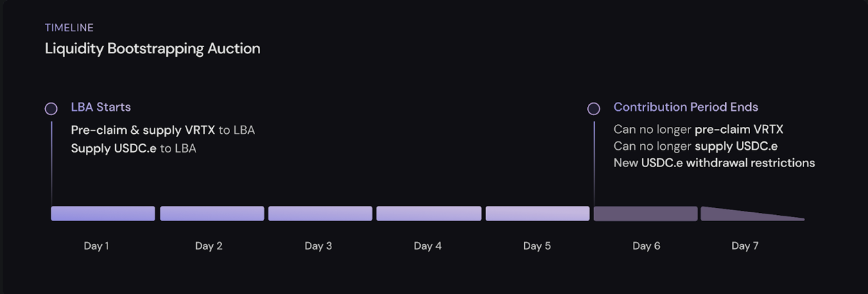Click the Pre-claim & supply VRTX text
The image size is (868, 294).
pyautogui.click(x=143, y=130)
